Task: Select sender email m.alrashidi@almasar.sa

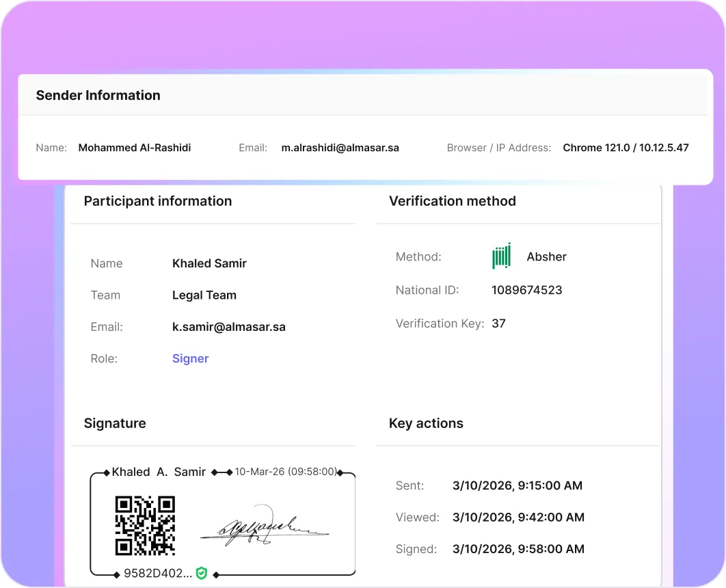Action: 340,148
